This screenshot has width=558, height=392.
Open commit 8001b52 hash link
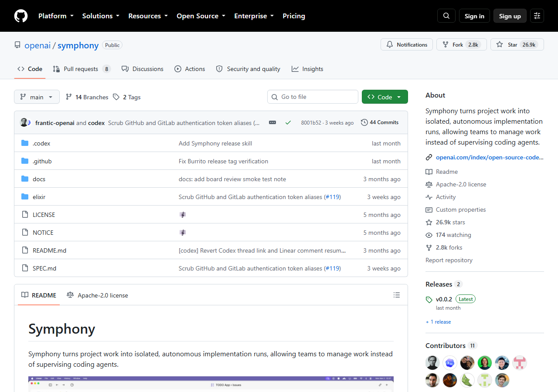point(311,123)
